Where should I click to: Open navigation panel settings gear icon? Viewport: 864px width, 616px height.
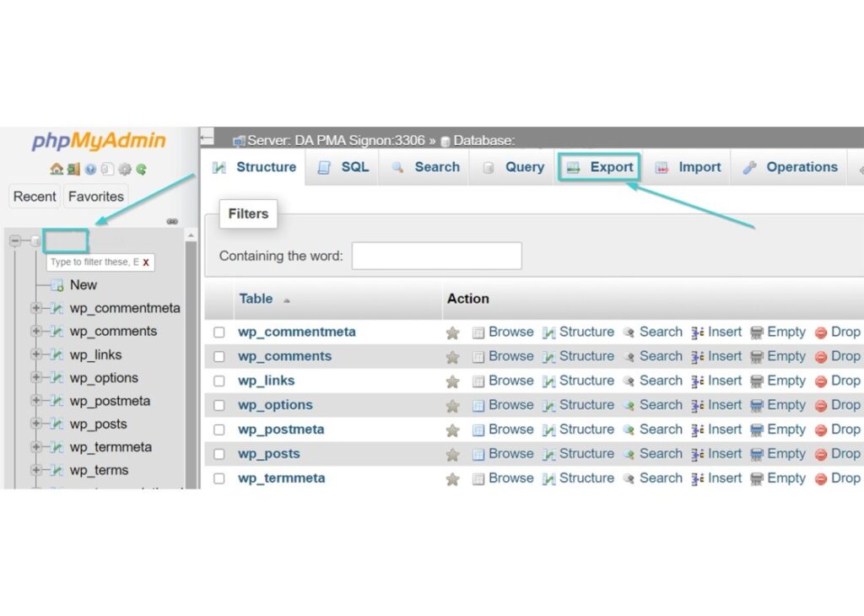[x=125, y=169]
